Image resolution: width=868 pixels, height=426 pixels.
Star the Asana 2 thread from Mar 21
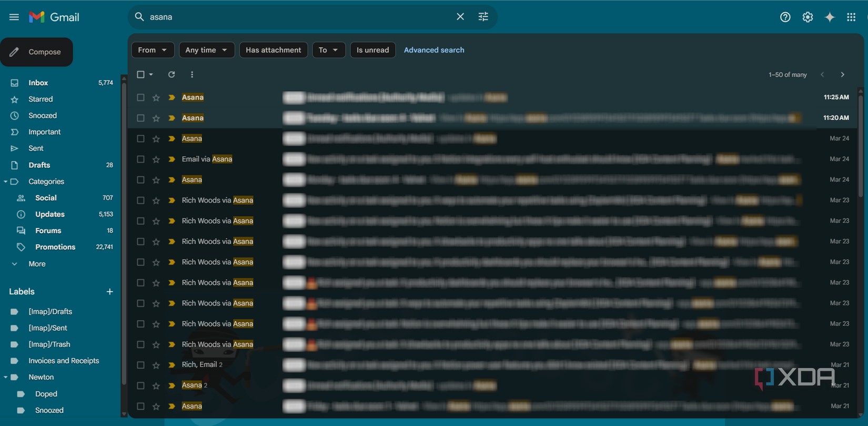click(x=156, y=385)
